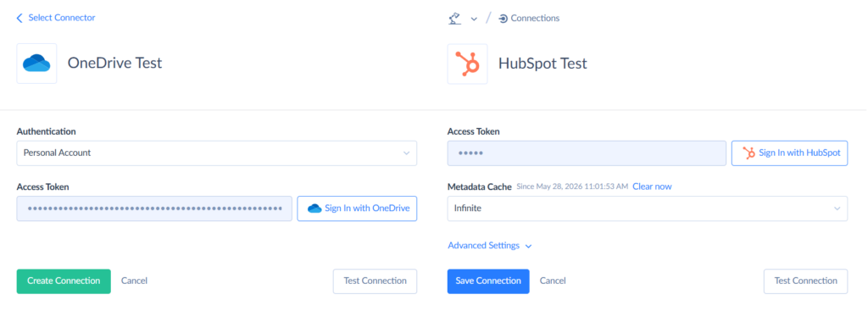The width and height of the screenshot is (868, 317).
Task: Go back via Select Connector link
Action: tap(56, 18)
